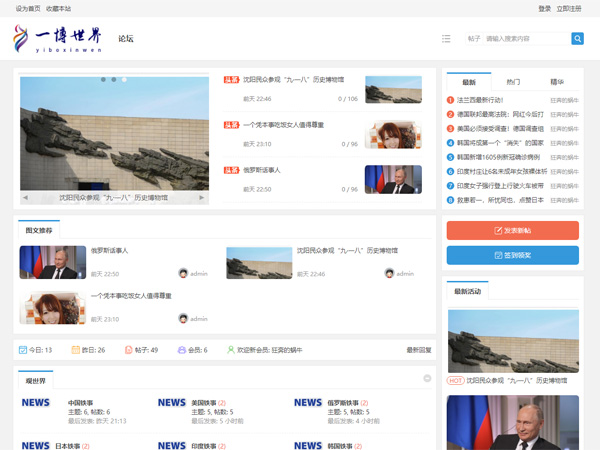Screen dimensions: 600x450
Task: Open list item 韩国将成第一个消失的国家
Action: (x=500, y=143)
